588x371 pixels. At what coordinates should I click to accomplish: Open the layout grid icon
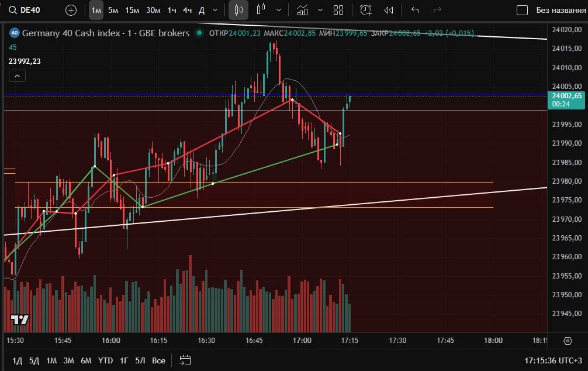coord(338,10)
